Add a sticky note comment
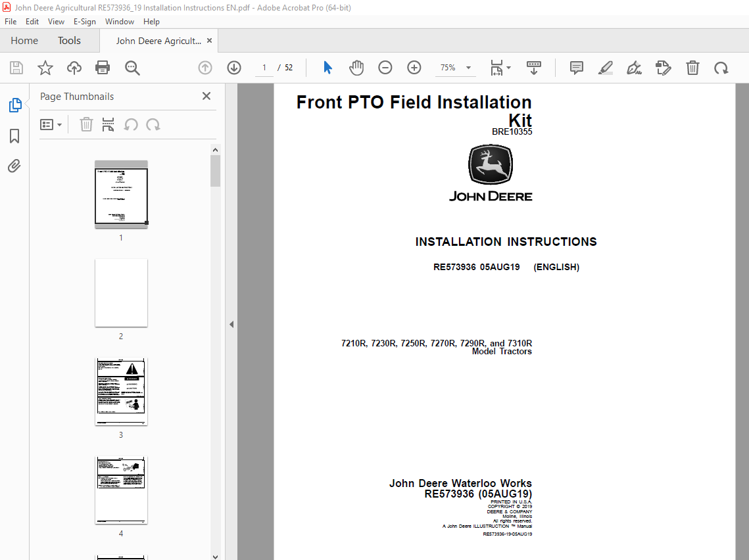This screenshot has height=560, width=749. [x=577, y=68]
